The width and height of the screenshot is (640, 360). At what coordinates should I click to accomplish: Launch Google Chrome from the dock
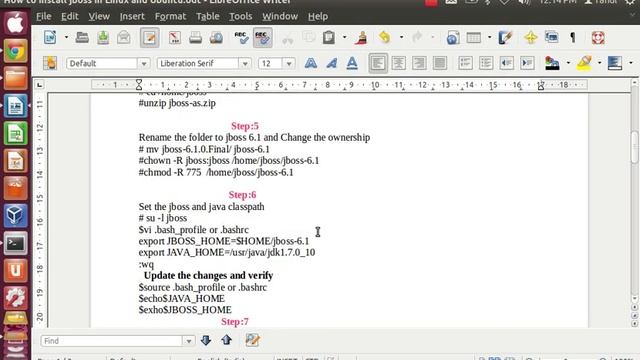16,51
